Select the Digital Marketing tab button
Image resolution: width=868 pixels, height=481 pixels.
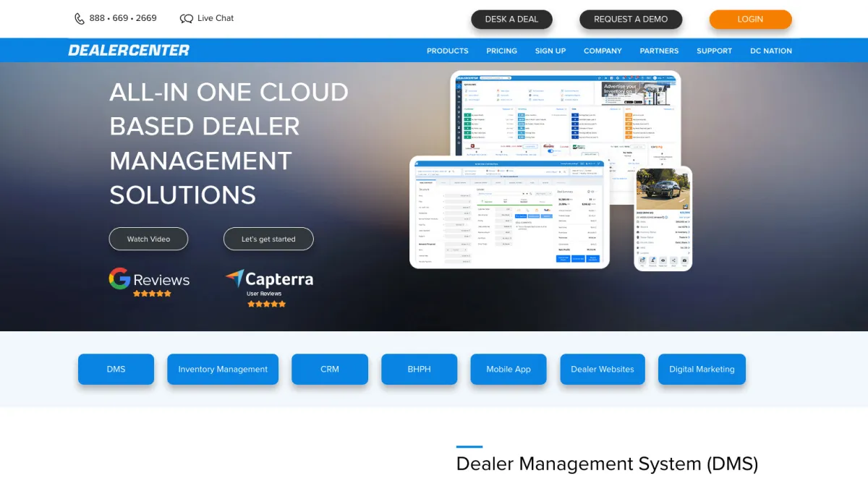pyautogui.click(x=702, y=369)
